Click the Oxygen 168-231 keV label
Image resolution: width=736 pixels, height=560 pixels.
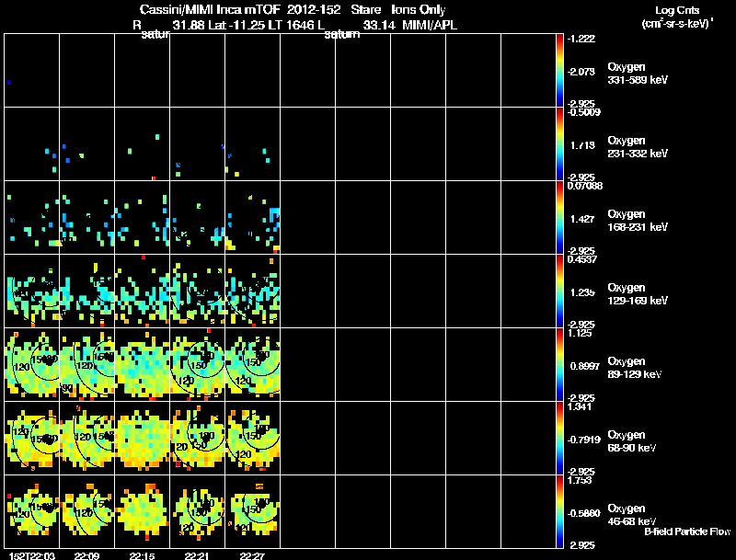coord(638,221)
